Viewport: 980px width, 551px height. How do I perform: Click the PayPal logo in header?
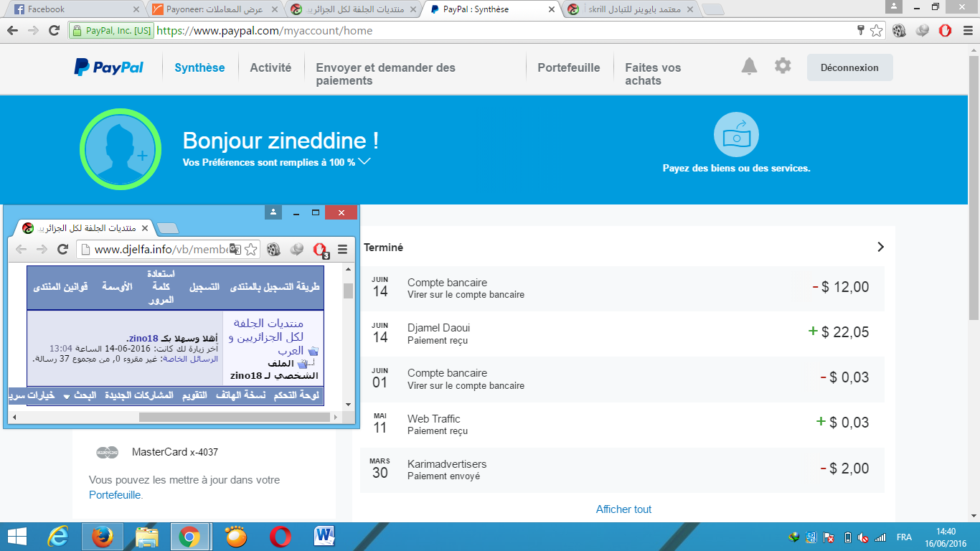tap(109, 67)
